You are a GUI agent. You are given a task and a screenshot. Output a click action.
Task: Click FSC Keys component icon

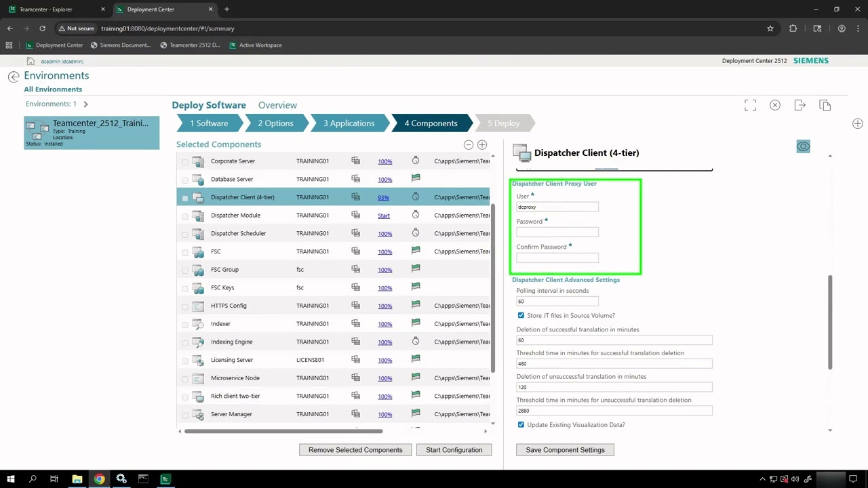click(198, 288)
